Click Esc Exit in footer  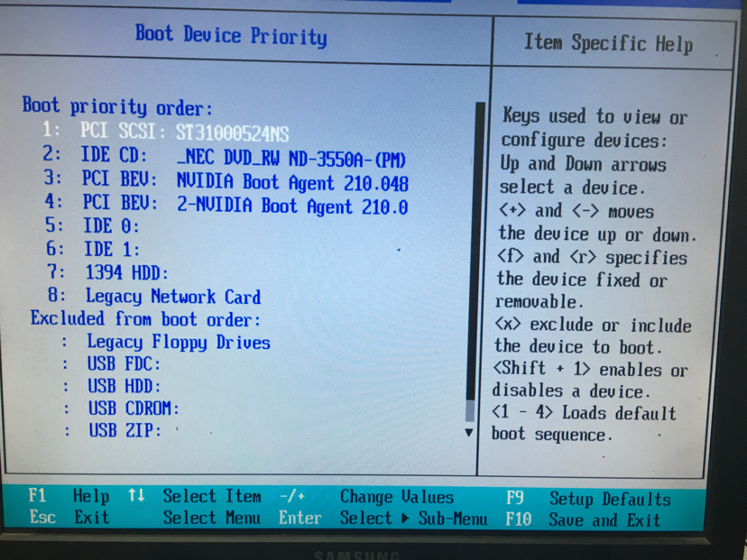click(x=69, y=517)
